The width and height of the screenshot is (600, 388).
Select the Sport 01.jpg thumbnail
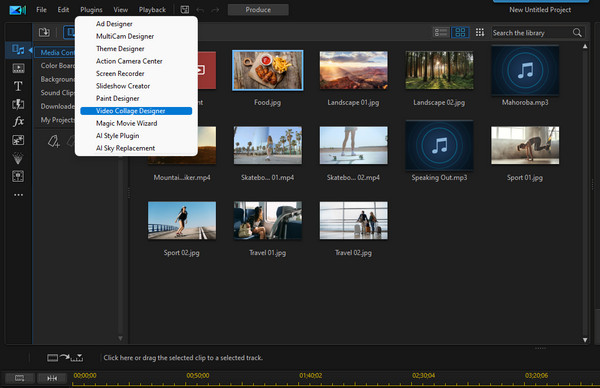525,145
